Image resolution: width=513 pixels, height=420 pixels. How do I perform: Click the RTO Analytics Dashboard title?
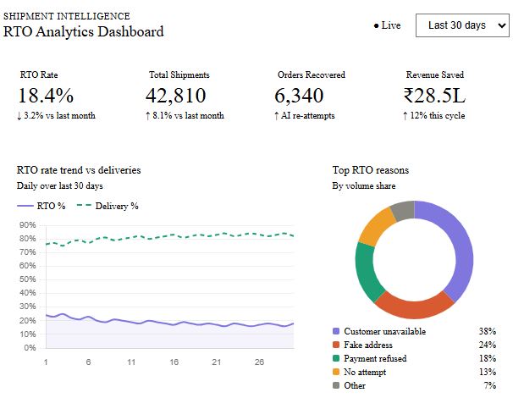pos(84,31)
